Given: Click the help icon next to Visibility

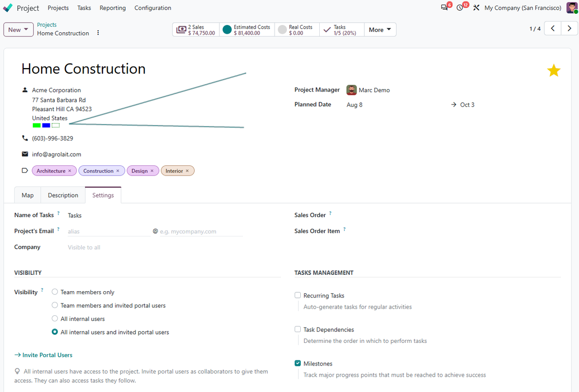Looking at the screenshot, I should point(42,290).
